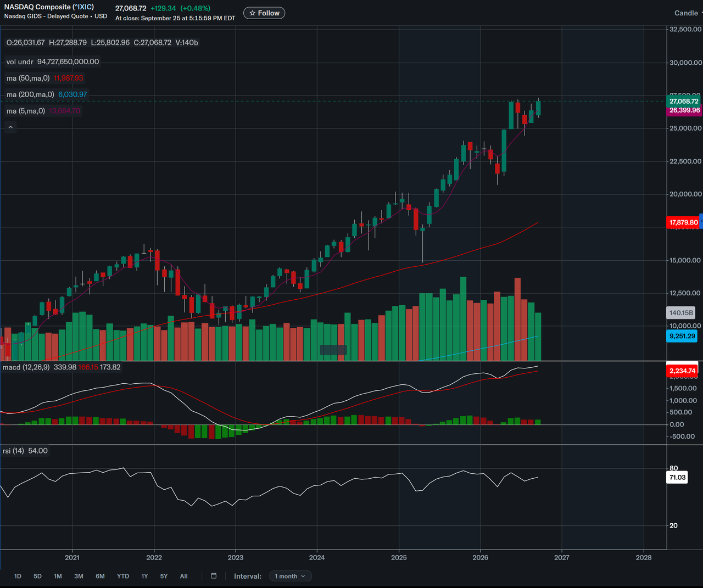Image resolution: width=703 pixels, height=588 pixels.
Task: Click the 71.03 RSI value tag
Action: (x=677, y=477)
